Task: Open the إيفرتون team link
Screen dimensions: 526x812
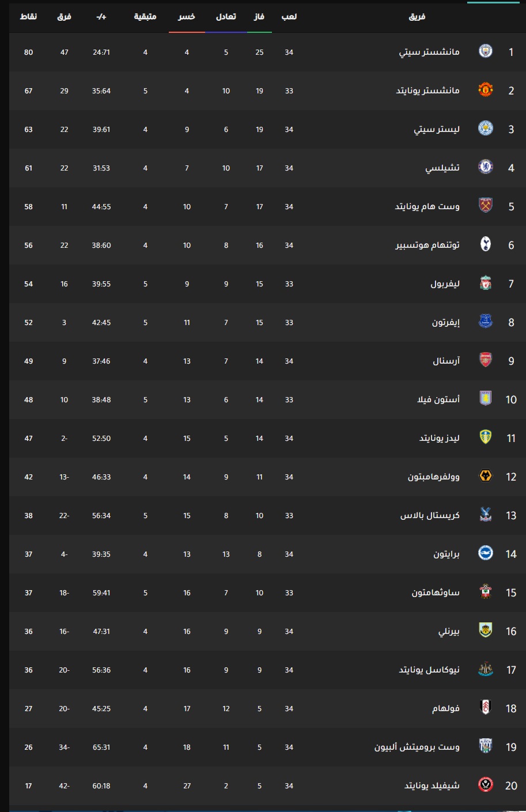Action: pos(446,323)
